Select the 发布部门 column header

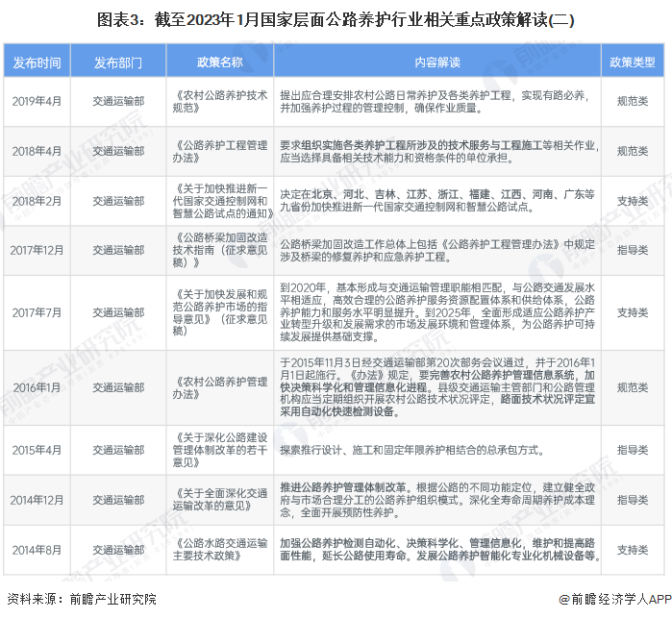click(x=118, y=62)
